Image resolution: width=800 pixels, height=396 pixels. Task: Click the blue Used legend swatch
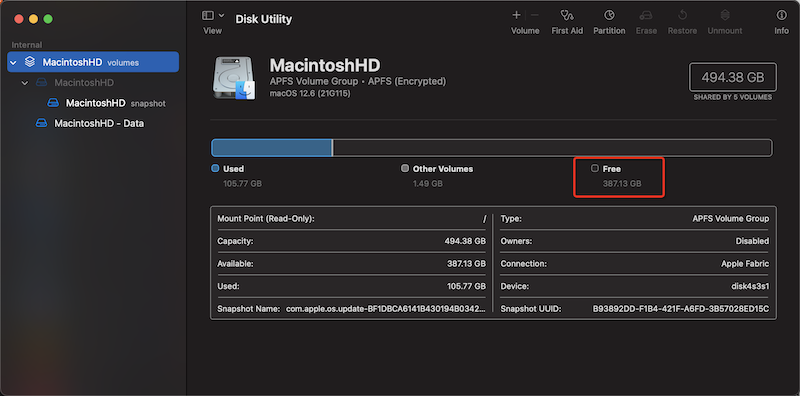click(215, 168)
